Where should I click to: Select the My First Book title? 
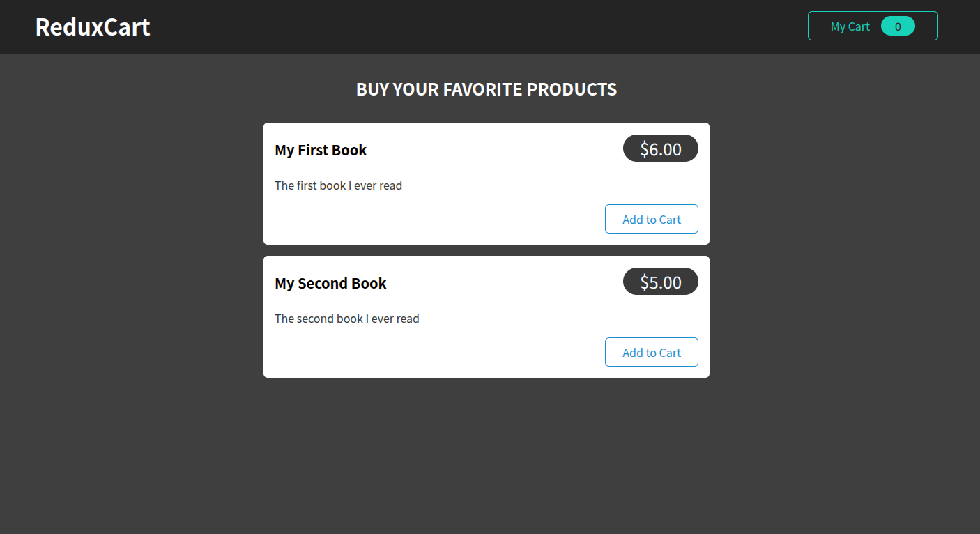(x=321, y=150)
